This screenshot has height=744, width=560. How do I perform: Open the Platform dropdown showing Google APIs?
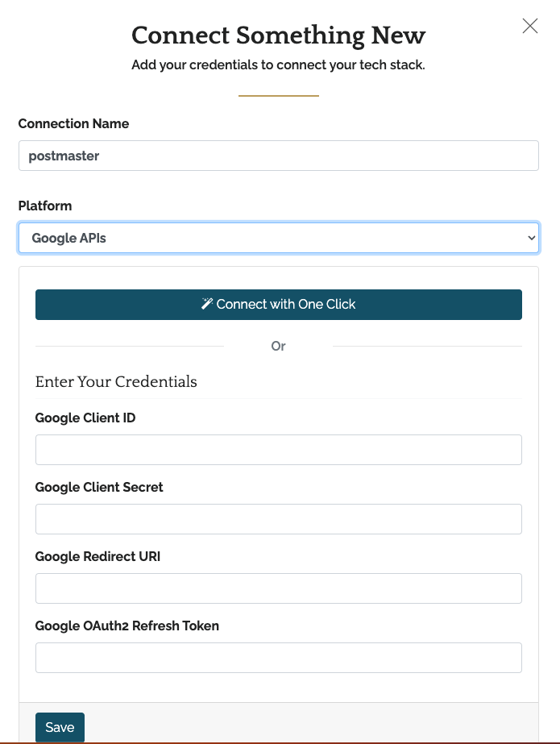tap(278, 238)
